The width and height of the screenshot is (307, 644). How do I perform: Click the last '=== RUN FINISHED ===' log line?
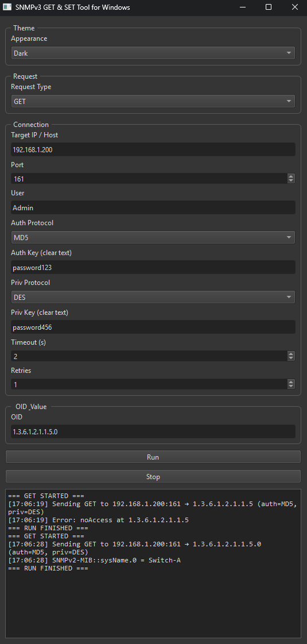coord(48,568)
